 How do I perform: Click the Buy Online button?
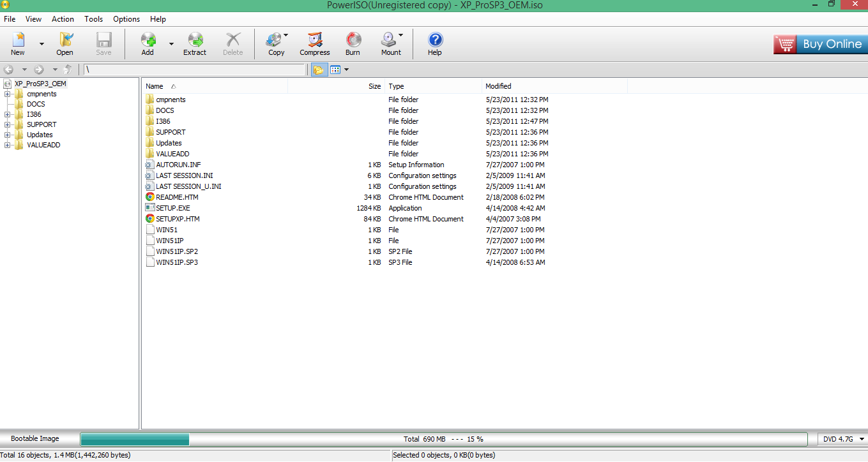pos(820,44)
